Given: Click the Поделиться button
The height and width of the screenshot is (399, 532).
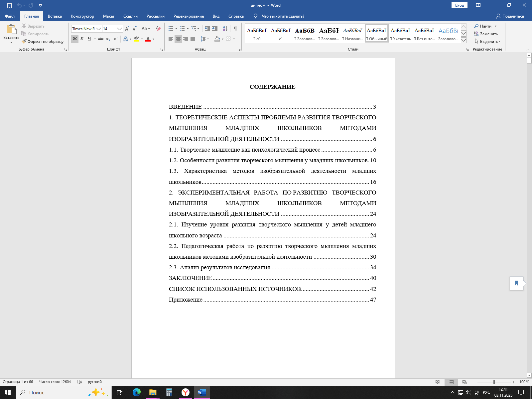Looking at the screenshot, I should [x=510, y=16].
